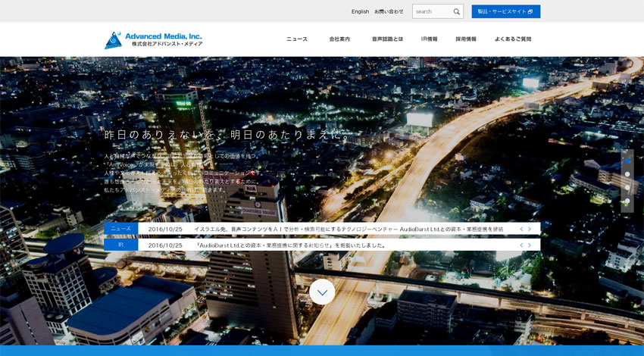Click the Advanced Media, Inc. logo
644x356 pixels.
click(x=153, y=39)
